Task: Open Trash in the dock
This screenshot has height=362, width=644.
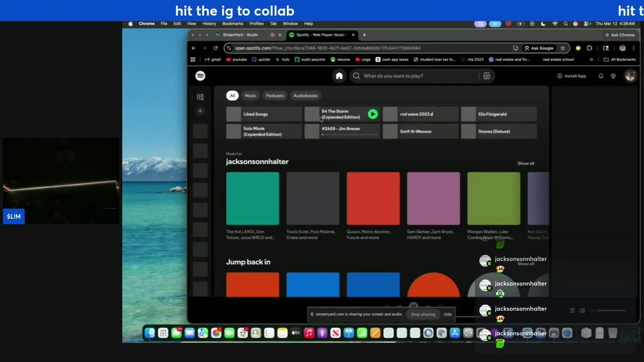Action: (613, 333)
